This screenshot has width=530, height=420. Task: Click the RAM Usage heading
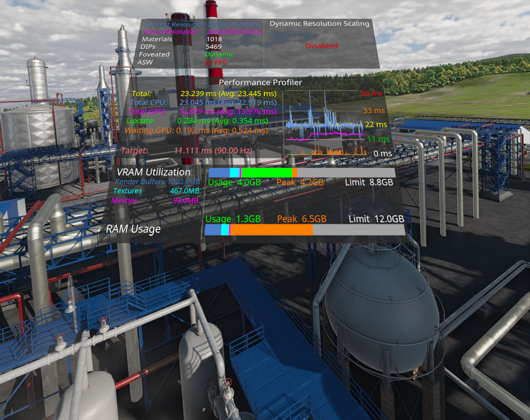(x=133, y=229)
